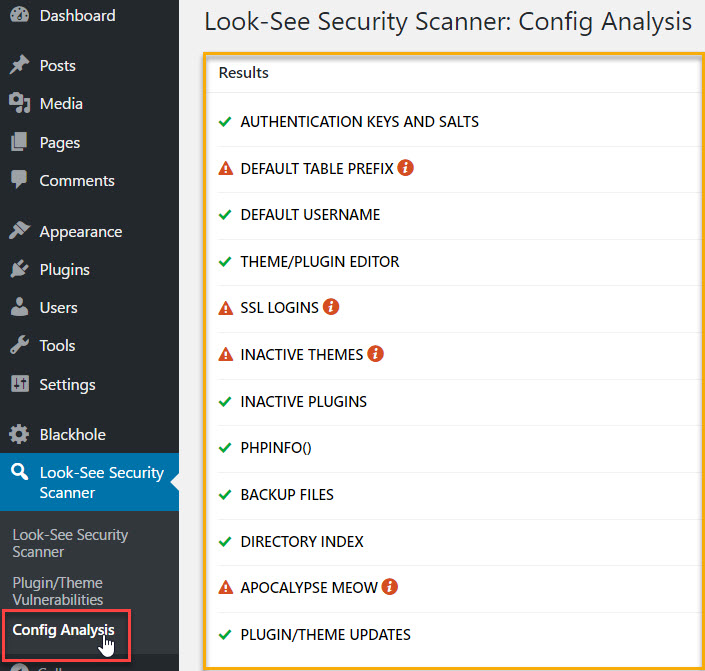The image size is (705, 671).
Task: Click green checkmark beside Theme/Plugin Editor
Action: point(225,261)
